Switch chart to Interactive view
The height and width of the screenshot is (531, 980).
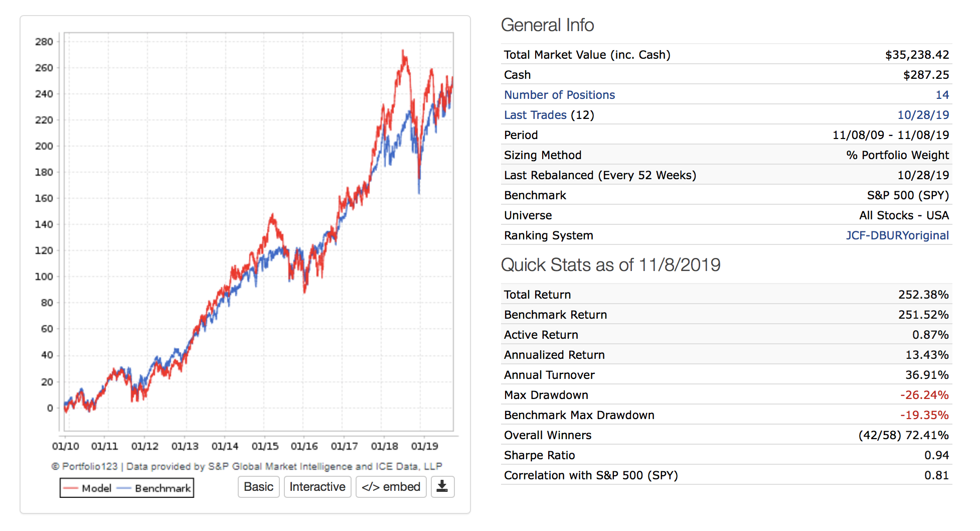[x=317, y=487]
